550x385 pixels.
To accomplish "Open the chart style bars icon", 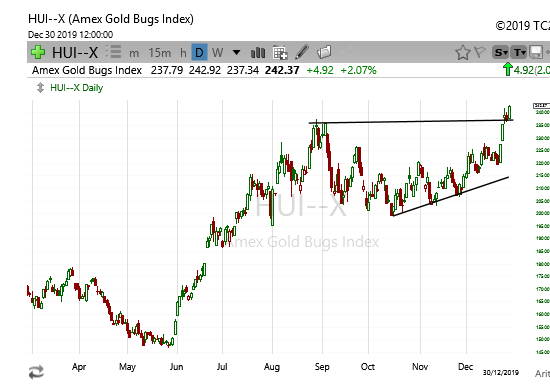I will (258, 53).
